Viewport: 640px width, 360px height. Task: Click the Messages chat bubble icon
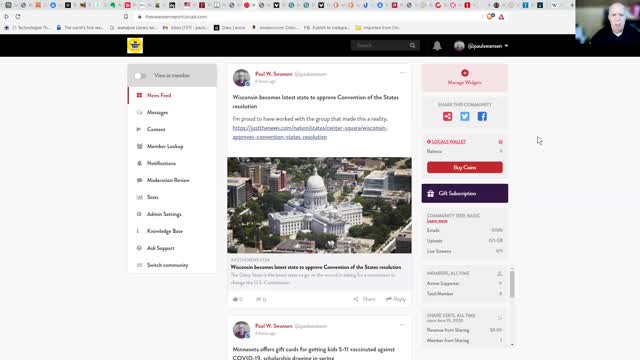[139, 112]
